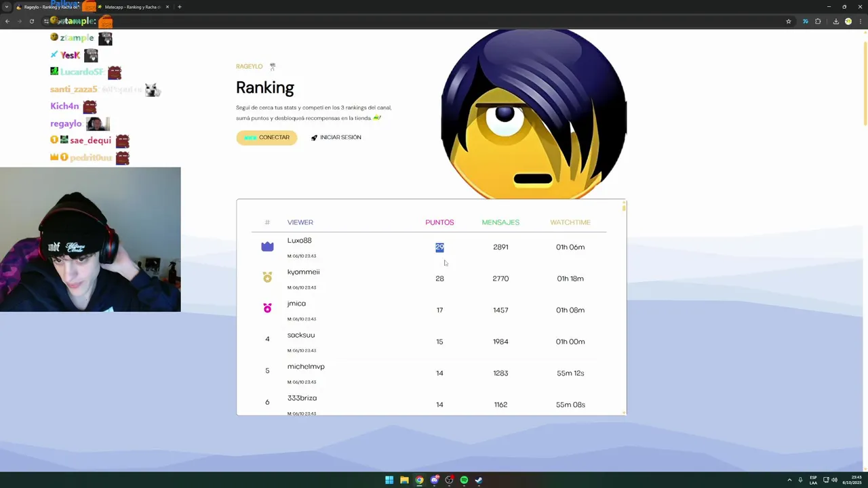Image resolution: width=868 pixels, height=488 pixels.
Task: Click chat user sae_dequi in overlay
Action: tap(90, 140)
